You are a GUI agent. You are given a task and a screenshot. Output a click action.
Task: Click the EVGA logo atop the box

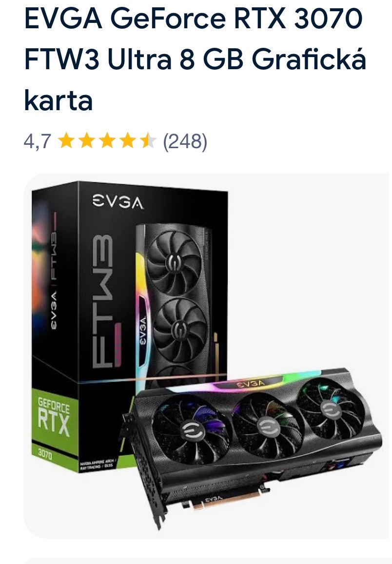click(118, 202)
